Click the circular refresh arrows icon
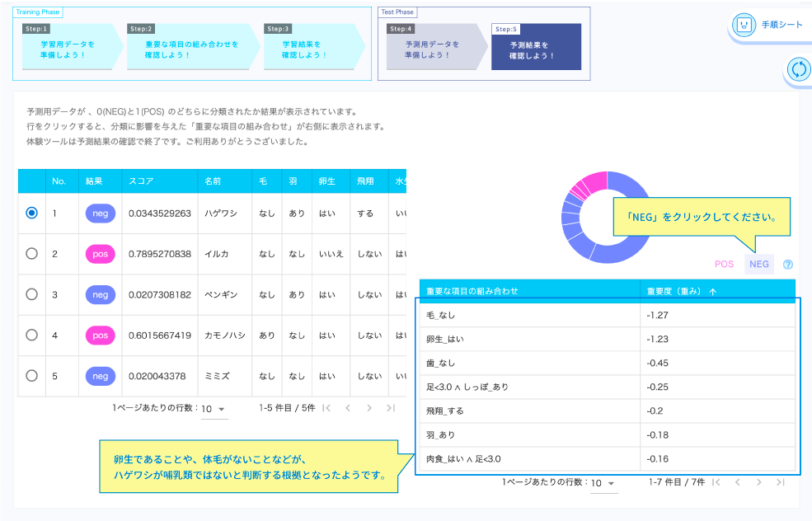The width and height of the screenshot is (812, 521). pos(799,69)
